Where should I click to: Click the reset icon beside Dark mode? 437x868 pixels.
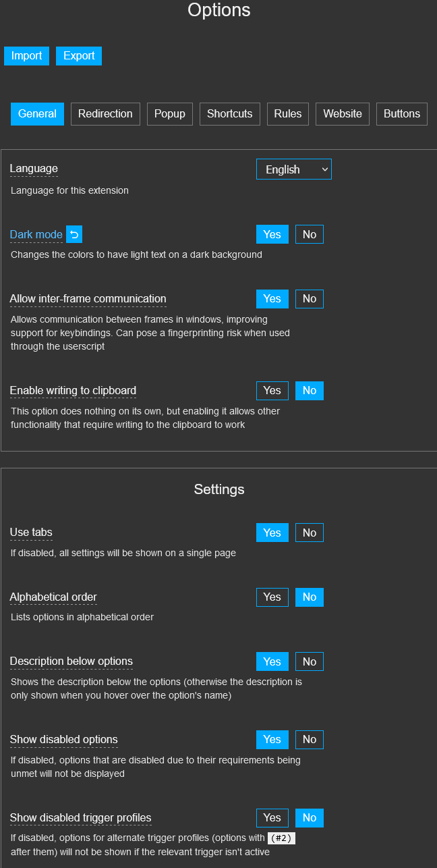pyautogui.click(x=74, y=234)
